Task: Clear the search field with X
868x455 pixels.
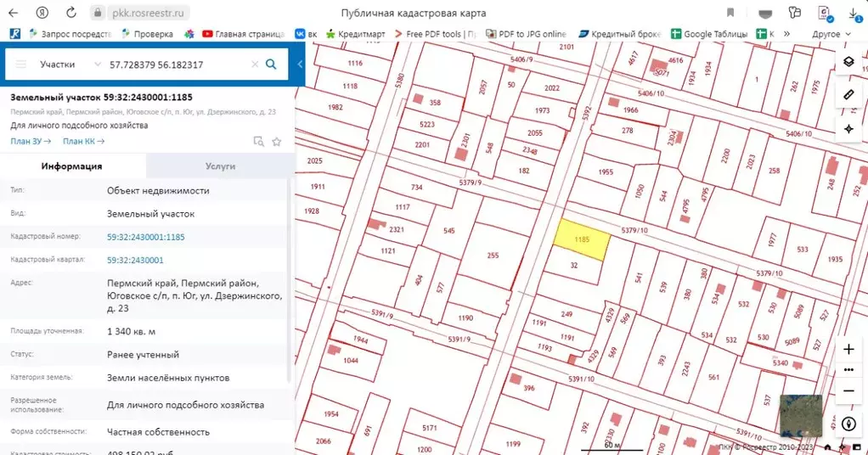Action: pyautogui.click(x=255, y=65)
